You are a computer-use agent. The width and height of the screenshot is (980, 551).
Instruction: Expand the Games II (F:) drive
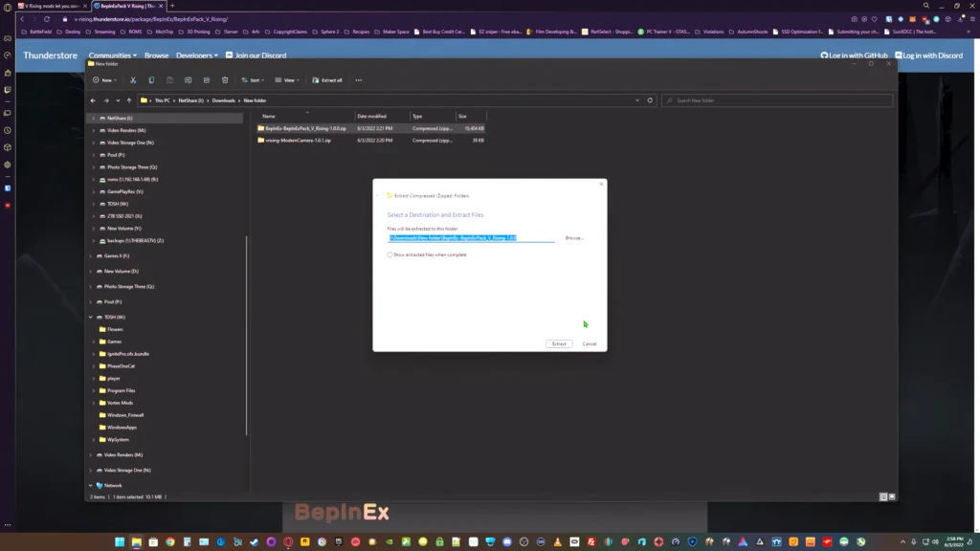click(91, 256)
